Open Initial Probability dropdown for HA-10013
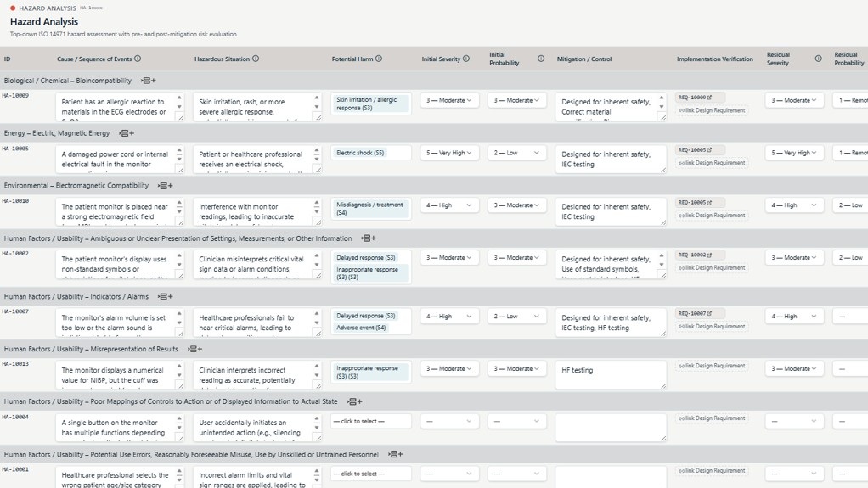868x488 pixels. click(516, 368)
